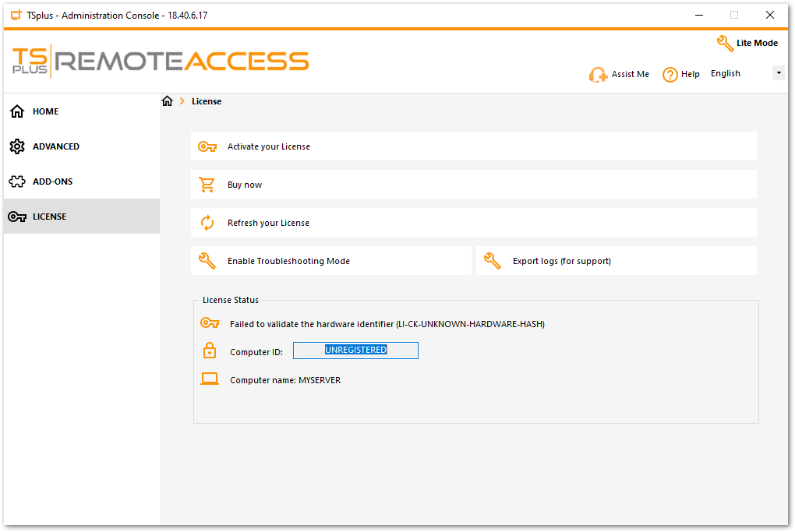The height and width of the screenshot is (532, 795).
Task: Click the Assist Me link
Action: (x=627, y=74)
